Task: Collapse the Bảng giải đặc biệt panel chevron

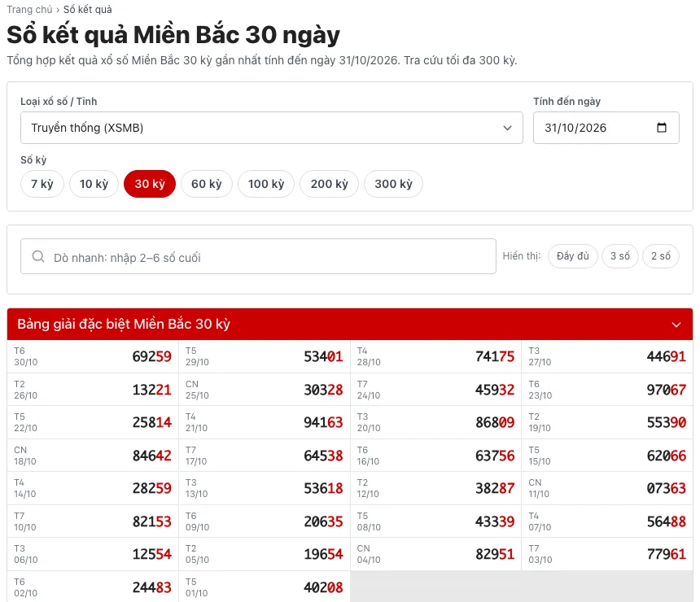Action: [x=676, y=325]
